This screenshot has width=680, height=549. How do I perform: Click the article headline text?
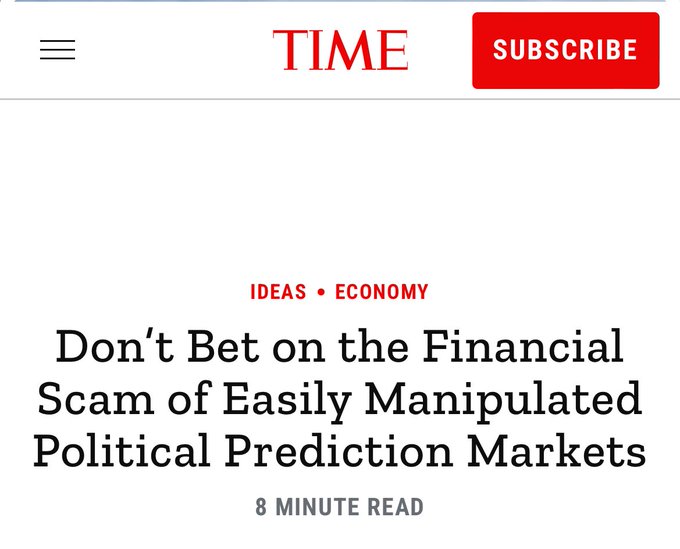click(340, 399)
